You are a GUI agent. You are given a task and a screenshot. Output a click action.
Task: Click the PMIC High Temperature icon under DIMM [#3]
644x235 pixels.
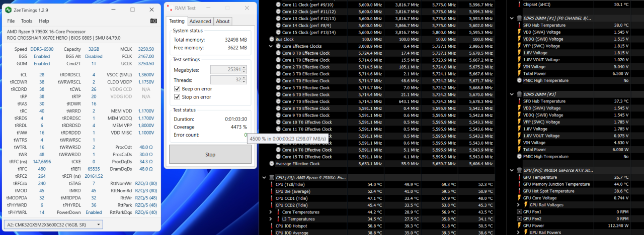click(519, 156)
